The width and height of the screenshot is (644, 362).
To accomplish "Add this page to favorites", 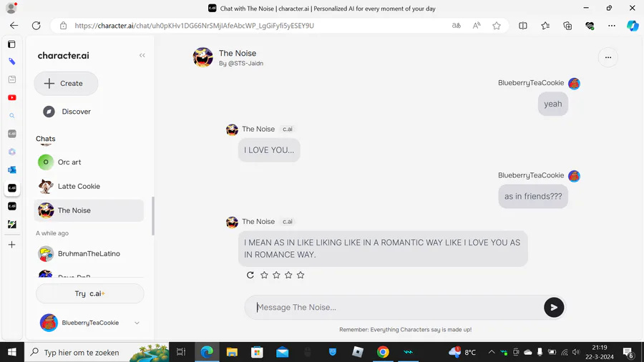I will coord(497,26).
